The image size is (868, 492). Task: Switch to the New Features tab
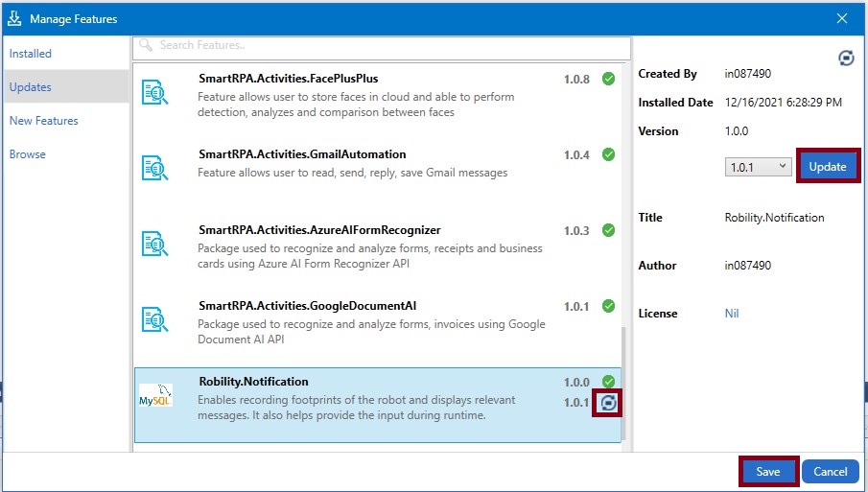point(43,121)
